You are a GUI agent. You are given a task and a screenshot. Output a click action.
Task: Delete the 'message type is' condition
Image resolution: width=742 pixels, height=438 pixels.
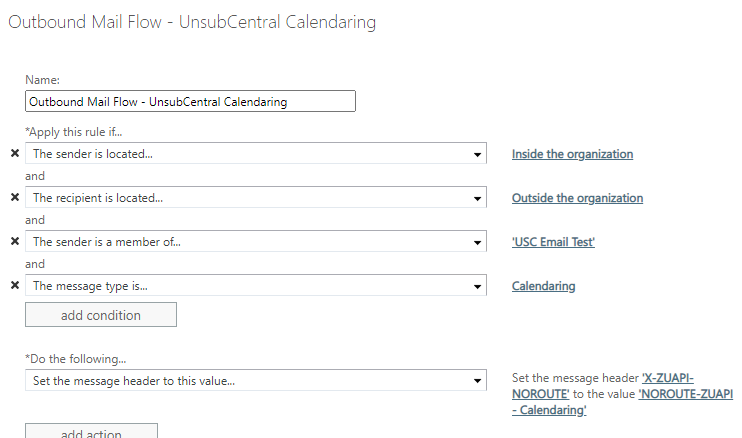click(14, 286)
